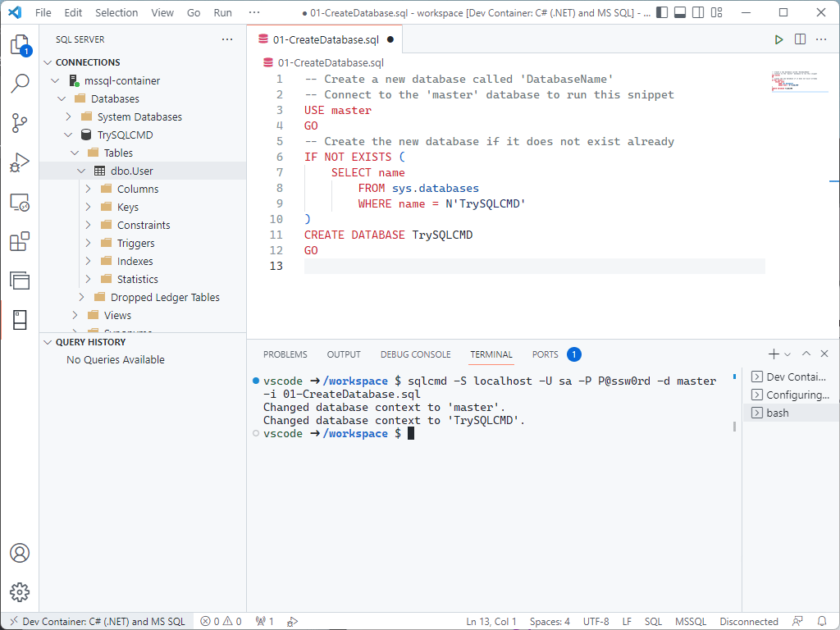Open the PORTS tab showing 1 forwarded port
The height and width of the screenshot is (630, 840).
tap(545, 354)
